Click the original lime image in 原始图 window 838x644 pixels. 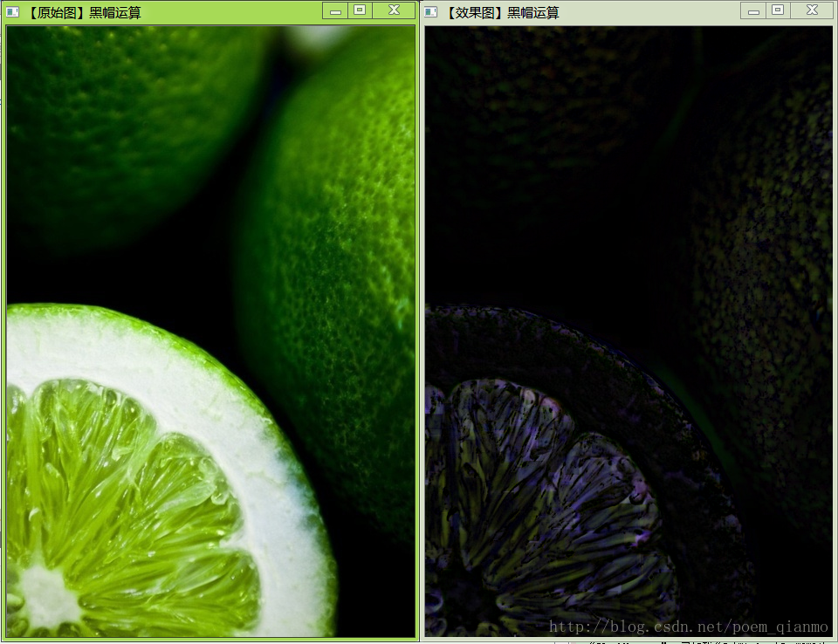click(211, 332)
